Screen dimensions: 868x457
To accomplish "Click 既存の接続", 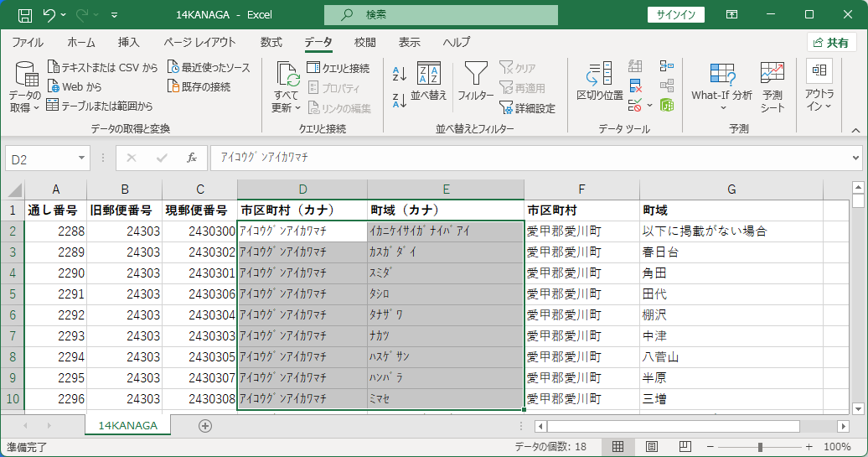I will click(x=199, y=86).
